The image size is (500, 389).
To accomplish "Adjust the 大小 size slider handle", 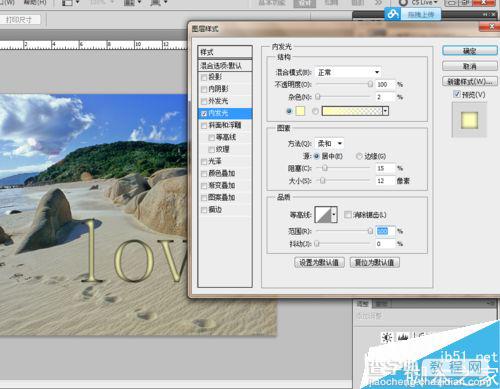I will pos(322,180).
